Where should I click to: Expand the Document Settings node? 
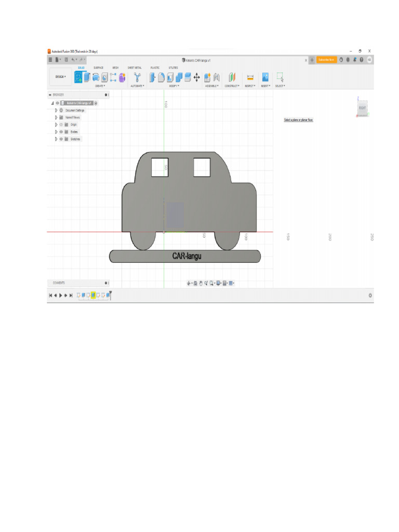(x=56, y=110)
